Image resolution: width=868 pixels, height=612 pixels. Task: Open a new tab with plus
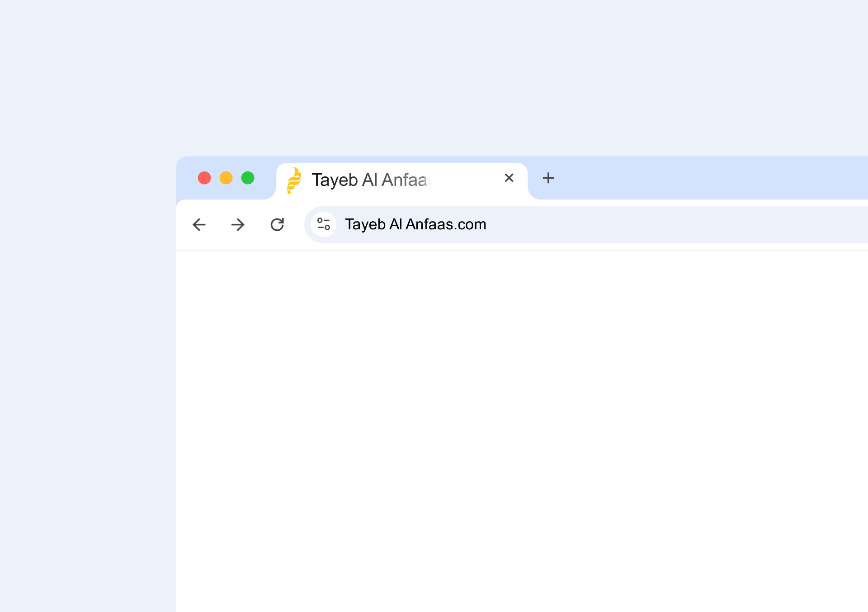[548, 178]
